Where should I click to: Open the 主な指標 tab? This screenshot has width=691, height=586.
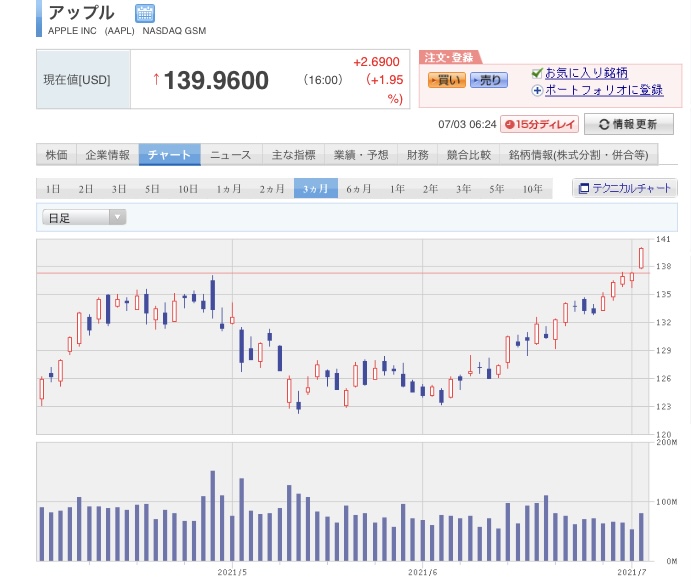(x=293, y=155)
